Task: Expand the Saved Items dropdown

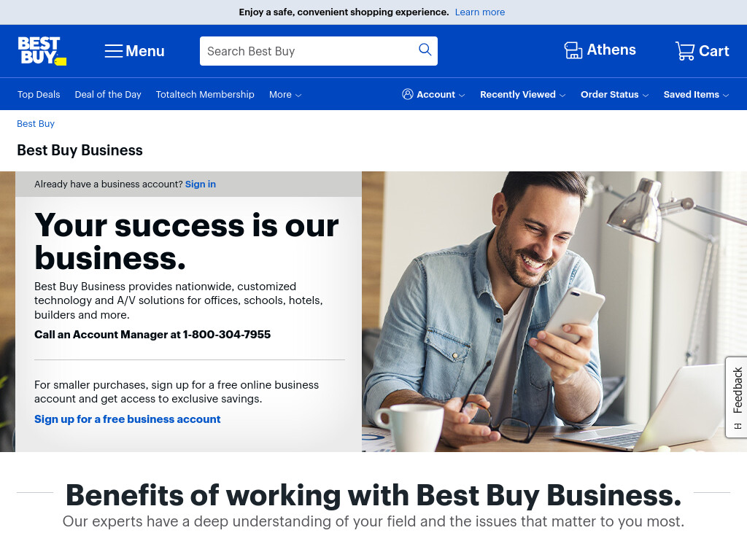Action: (696, 95)
